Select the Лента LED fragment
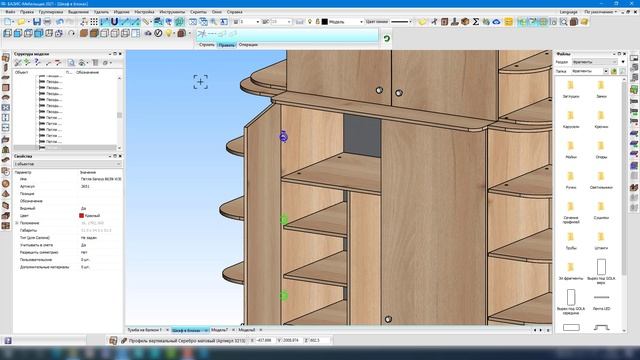 [x=601, y=301]
